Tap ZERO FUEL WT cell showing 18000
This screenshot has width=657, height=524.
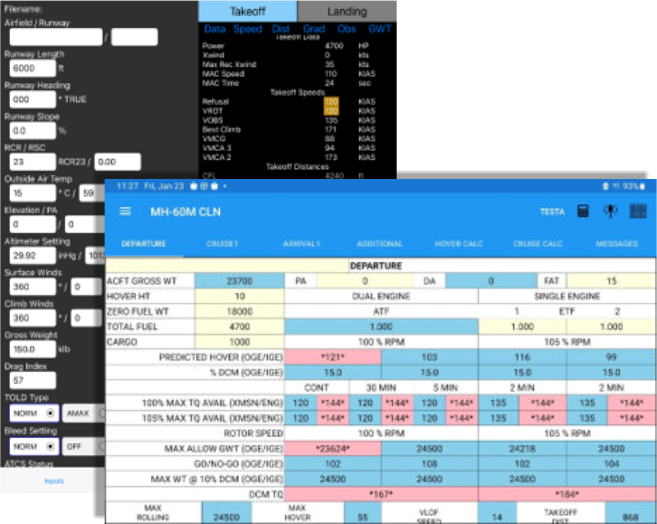pos(239,311)
